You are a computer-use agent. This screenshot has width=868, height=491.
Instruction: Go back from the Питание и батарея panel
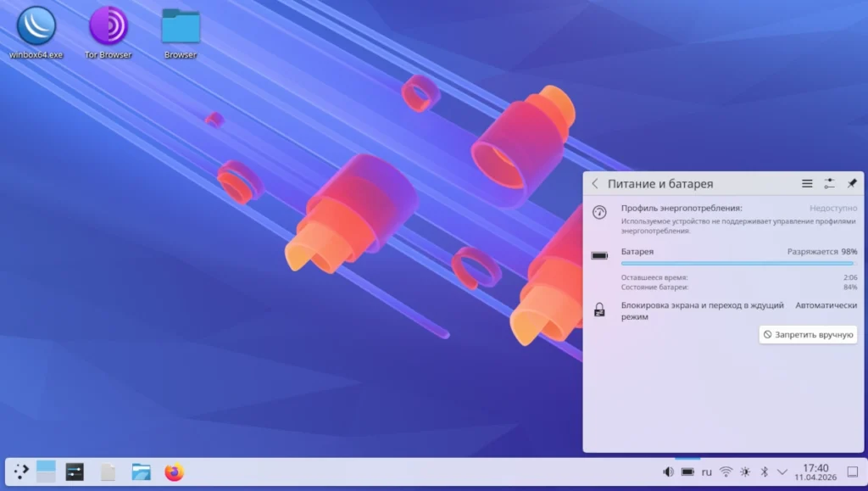coord(595,184)
